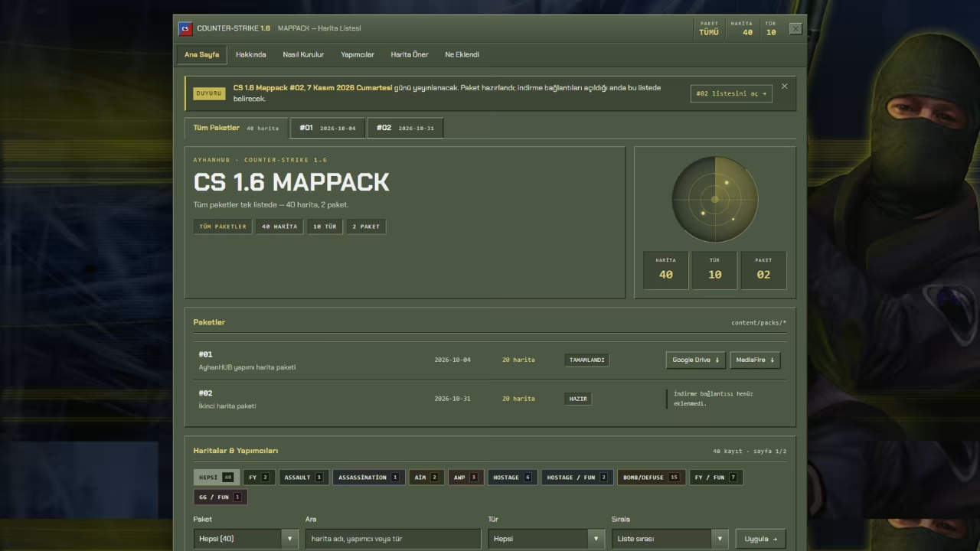Switch to the #02 pack tab
980x551 pixels.
coord(405,128)
